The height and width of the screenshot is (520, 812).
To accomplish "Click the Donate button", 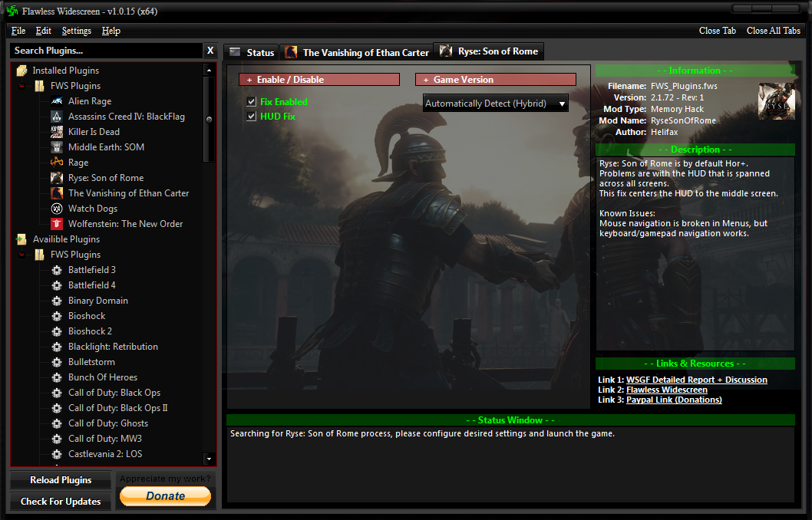I will coord(165,496).
